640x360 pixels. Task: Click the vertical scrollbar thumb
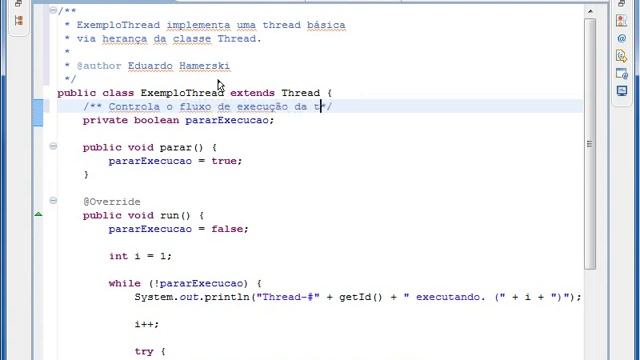tap(590, 144)
